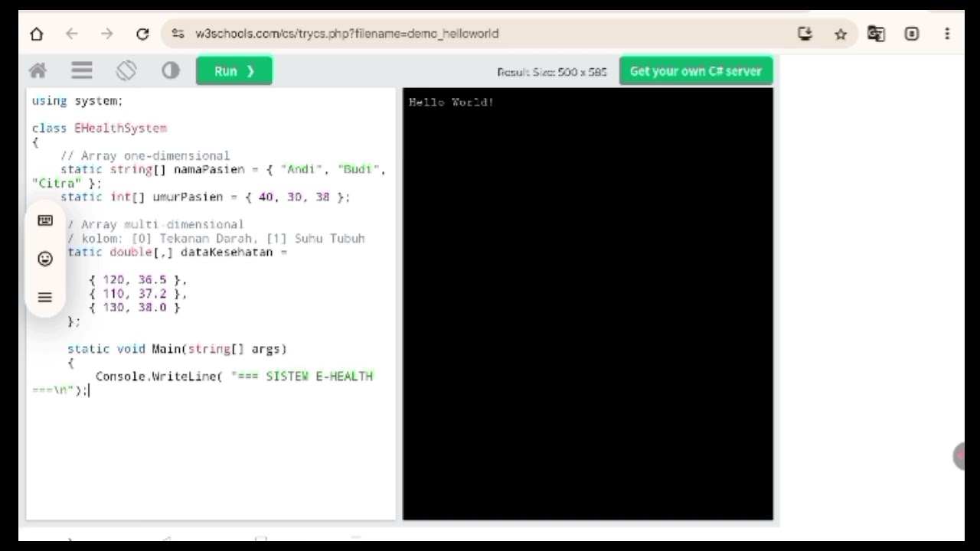980x551 pixels.
Task: Open the W3Schools hamburger menu
Action: [82, 71]
